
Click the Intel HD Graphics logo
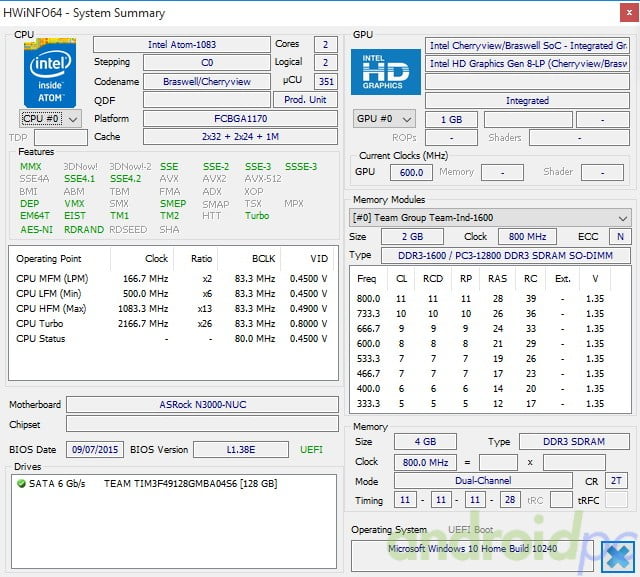pos(386,72)
